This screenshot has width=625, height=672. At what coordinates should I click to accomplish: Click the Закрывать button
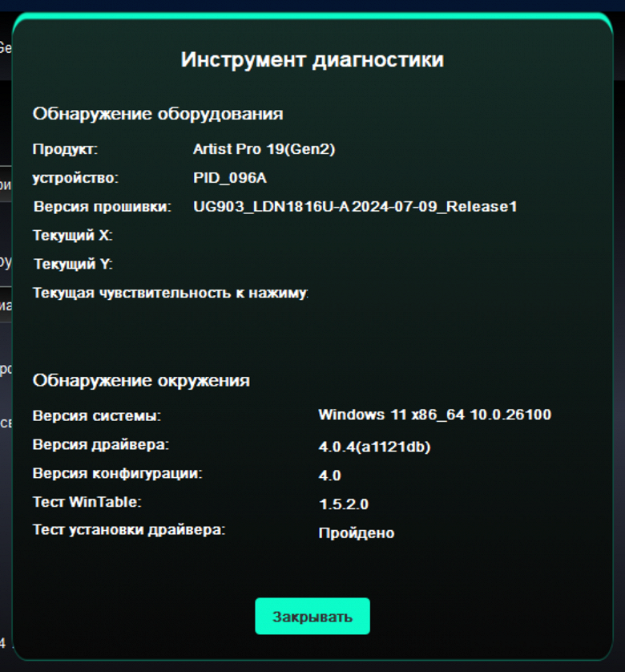tap(312, 617)
